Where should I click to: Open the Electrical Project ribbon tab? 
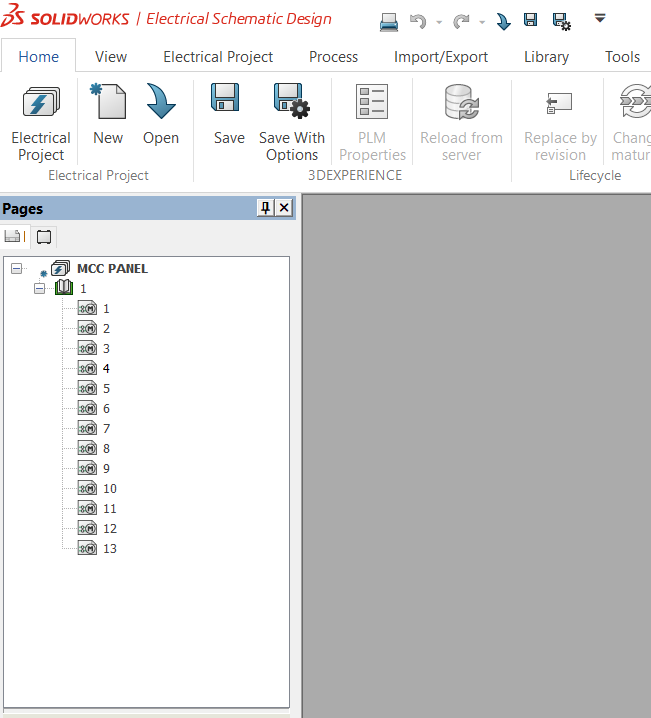(218, 57)
